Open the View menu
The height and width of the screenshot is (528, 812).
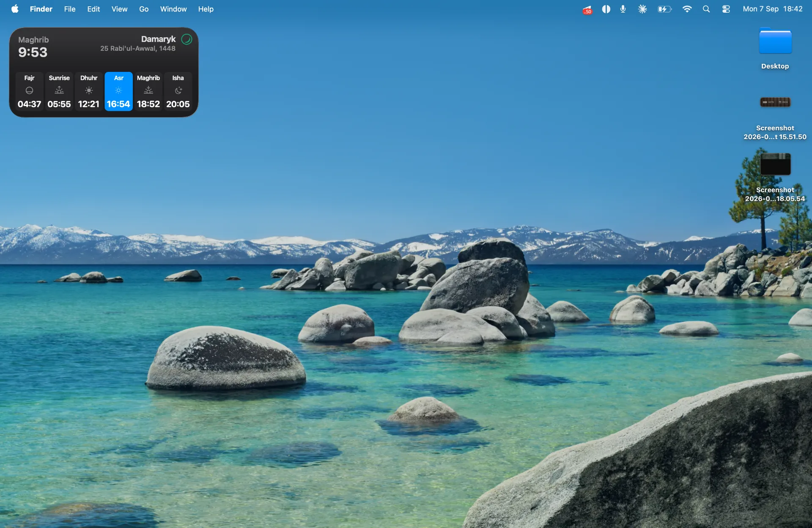[x=119, y=9]
